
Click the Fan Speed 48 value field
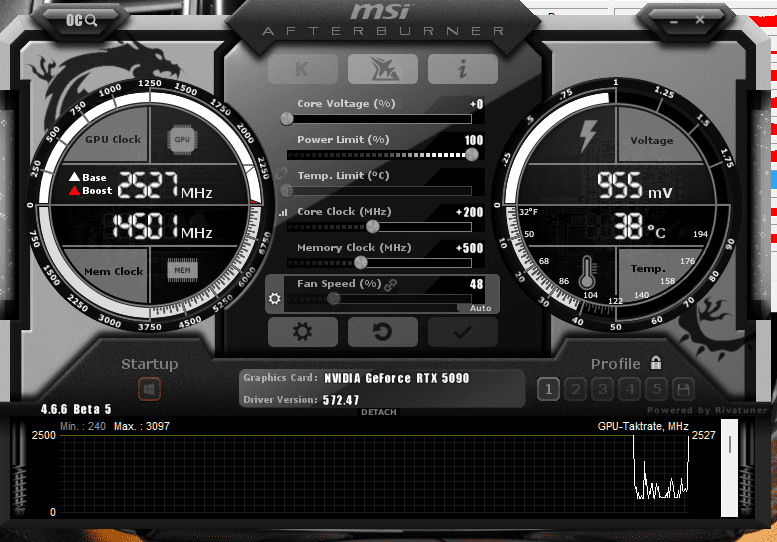[x=476, y=284]
